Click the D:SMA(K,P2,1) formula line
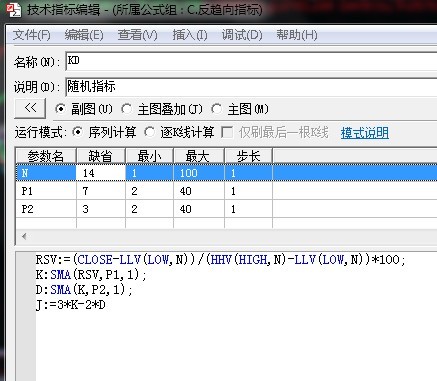Viewport: 437px width, 381px height. [84, 290]
